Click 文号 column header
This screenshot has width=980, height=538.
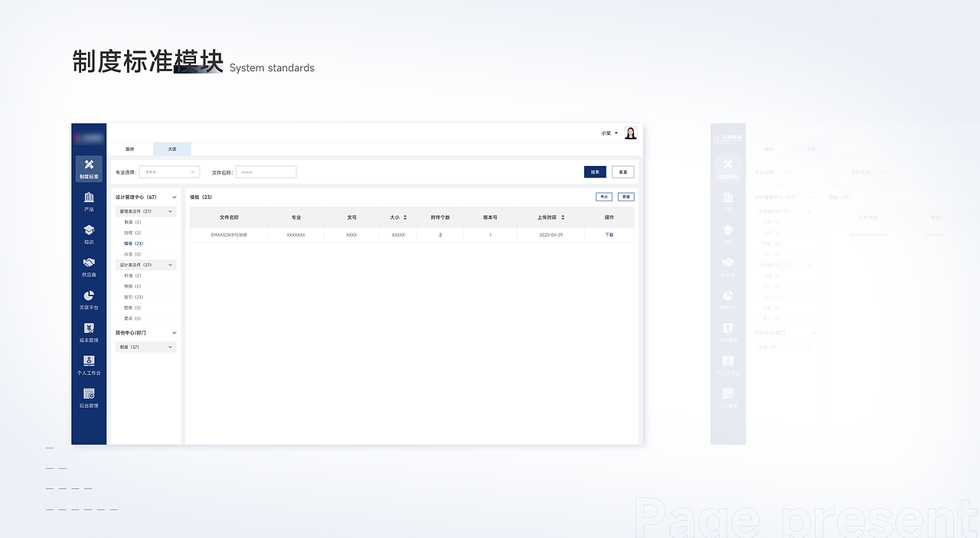(x=351, y=217)
